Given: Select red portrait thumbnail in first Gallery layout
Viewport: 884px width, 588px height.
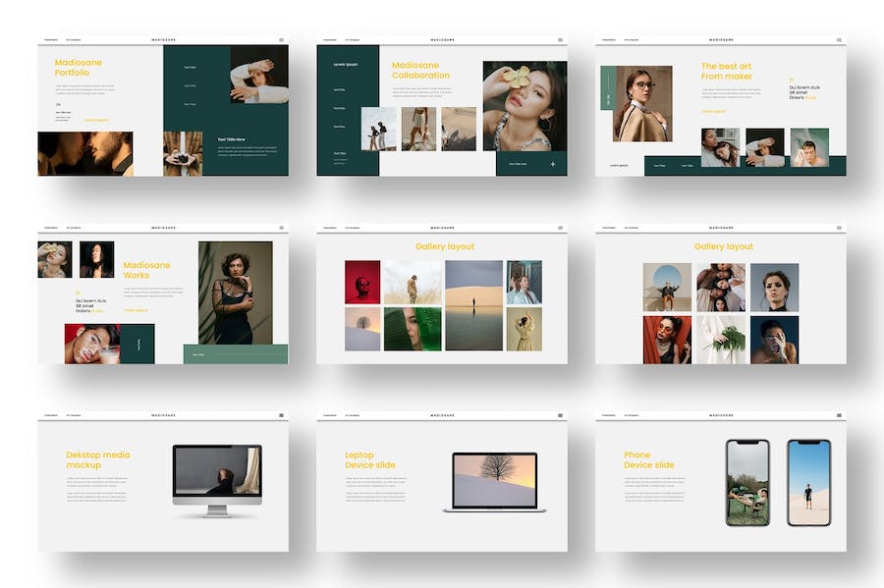Looking at the screenshot, I should click(x=362, y=282).
